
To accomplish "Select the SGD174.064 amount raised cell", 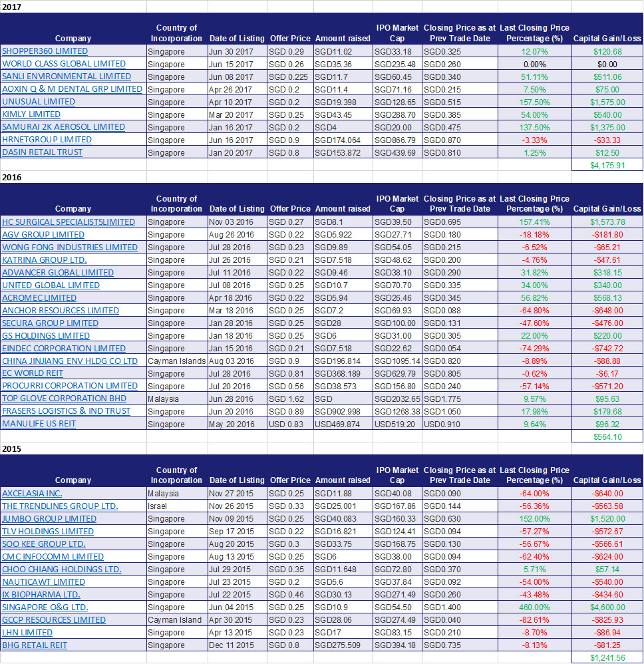I will [x=343, y=140].
